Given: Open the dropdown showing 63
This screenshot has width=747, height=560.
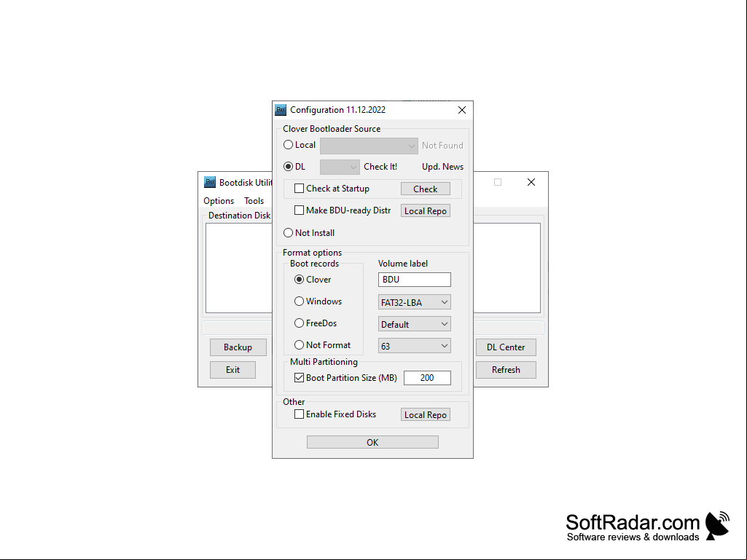Looking at the screenshot, I should point(415,346).
